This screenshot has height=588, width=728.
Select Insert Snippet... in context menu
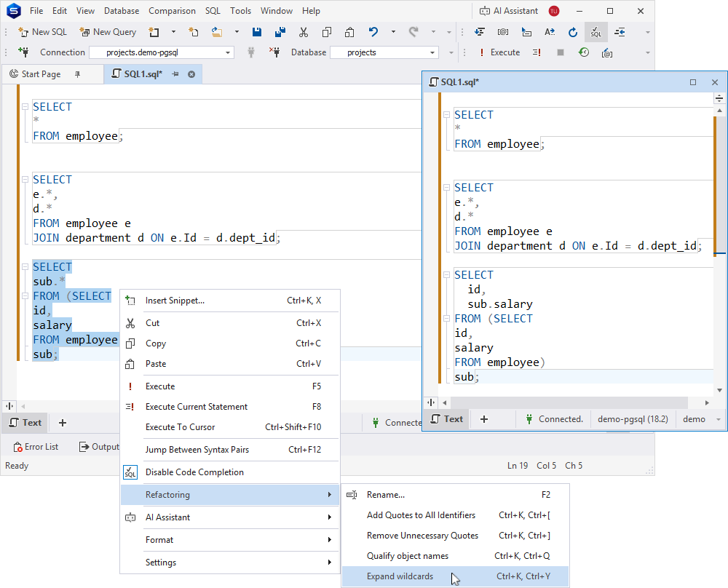[230, 301]
